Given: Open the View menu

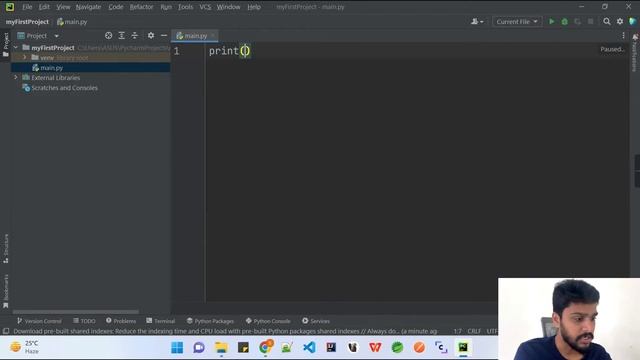Looking at the screenshot, I should tap(63, 7).
